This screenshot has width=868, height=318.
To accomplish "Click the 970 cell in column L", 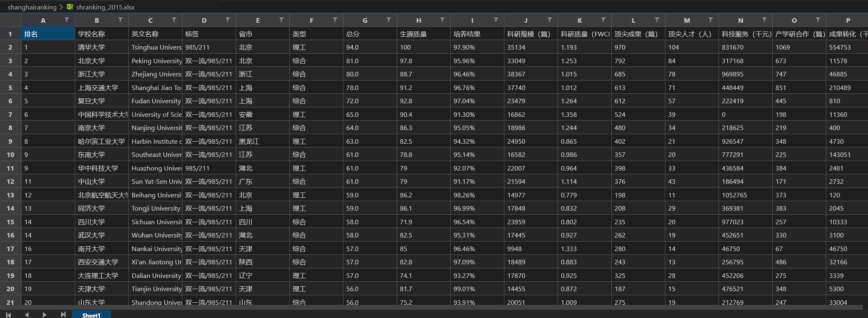I will tap(638, 47).
